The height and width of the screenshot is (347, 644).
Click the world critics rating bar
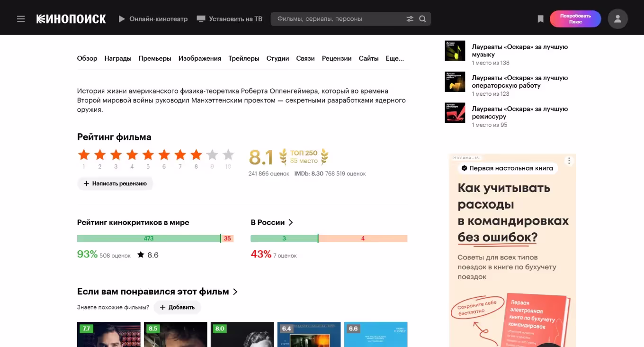[x=155, y=238]
